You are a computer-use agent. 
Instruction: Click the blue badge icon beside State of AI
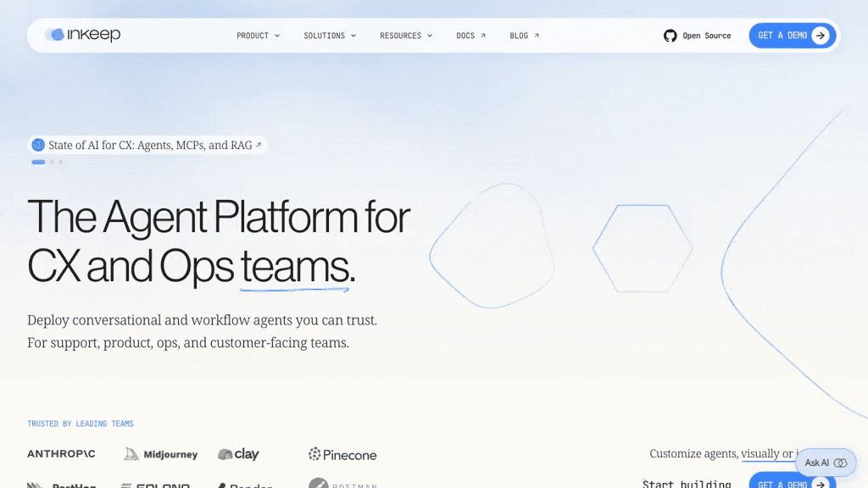click(x=38, y=145)
